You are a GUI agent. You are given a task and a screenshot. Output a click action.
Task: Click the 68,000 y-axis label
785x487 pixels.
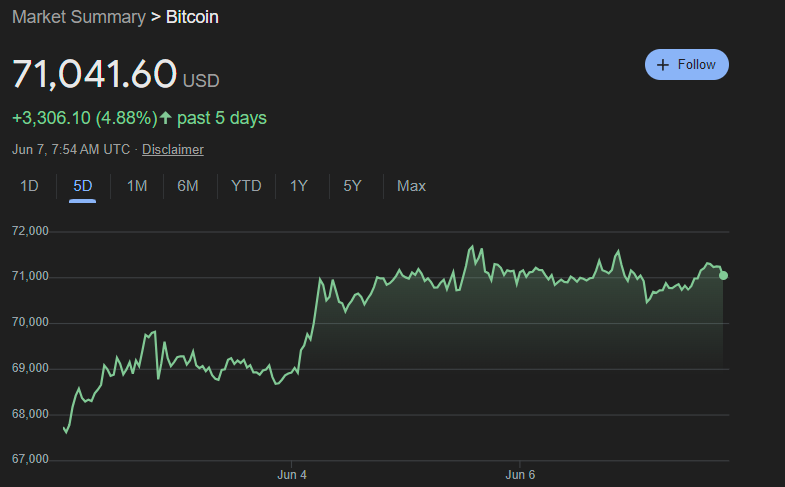coord(30,414)
